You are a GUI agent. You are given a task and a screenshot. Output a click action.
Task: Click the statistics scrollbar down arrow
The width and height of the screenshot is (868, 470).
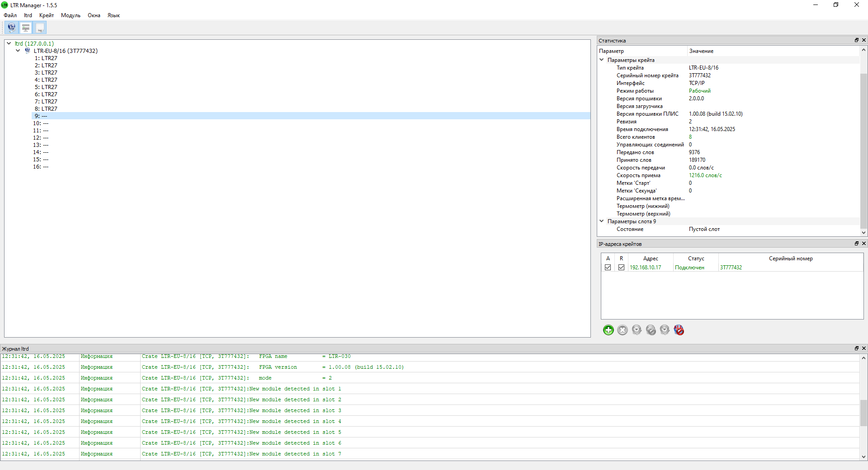pos(863,233)
